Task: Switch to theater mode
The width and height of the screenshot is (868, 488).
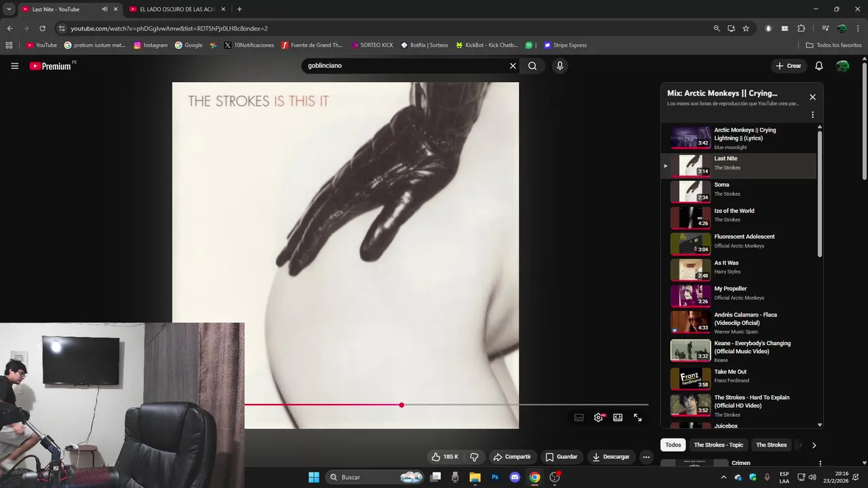Action: tap(618, 418)
